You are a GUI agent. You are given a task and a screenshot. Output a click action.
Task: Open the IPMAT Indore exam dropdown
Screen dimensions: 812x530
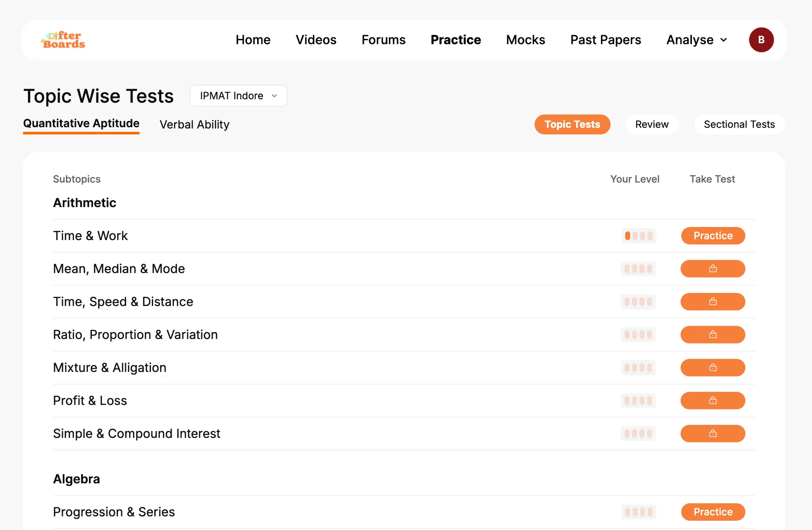(239, 96)
